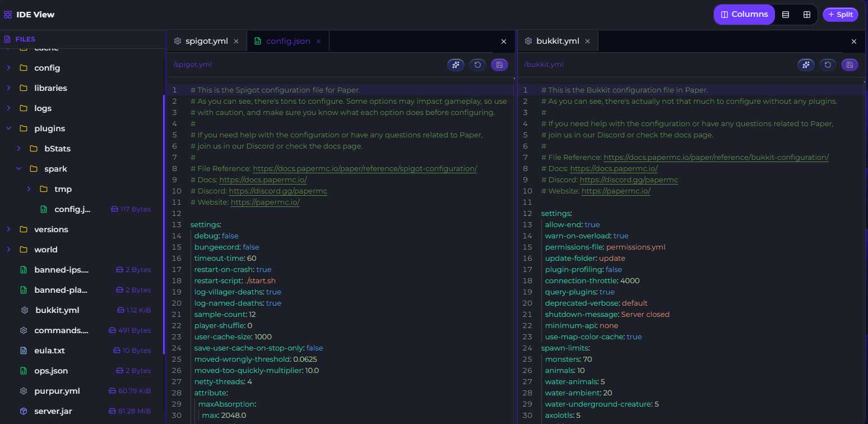Close the left editor pane containing spigot.yml
The image size is (868, 424).
[503, 42]
